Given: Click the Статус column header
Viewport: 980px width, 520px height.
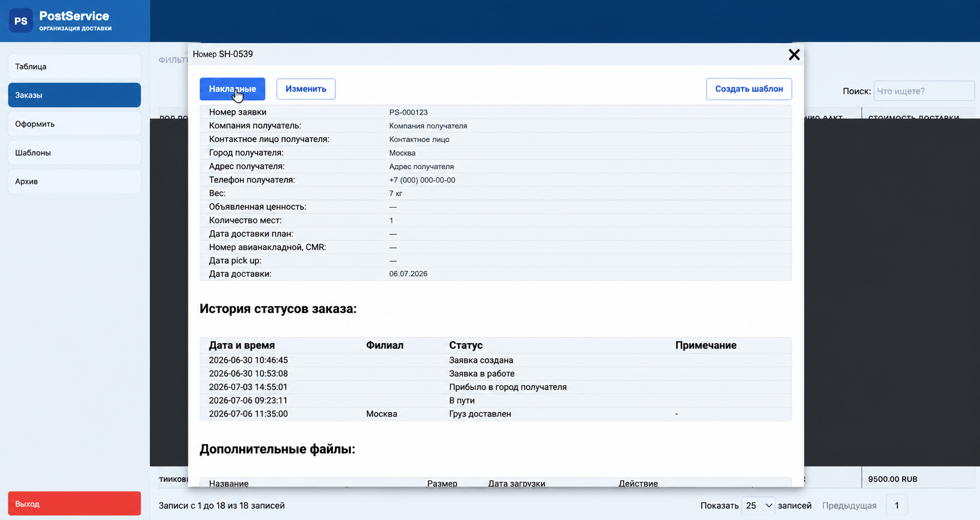Looking at the screenshot, I should coord(465,345).
